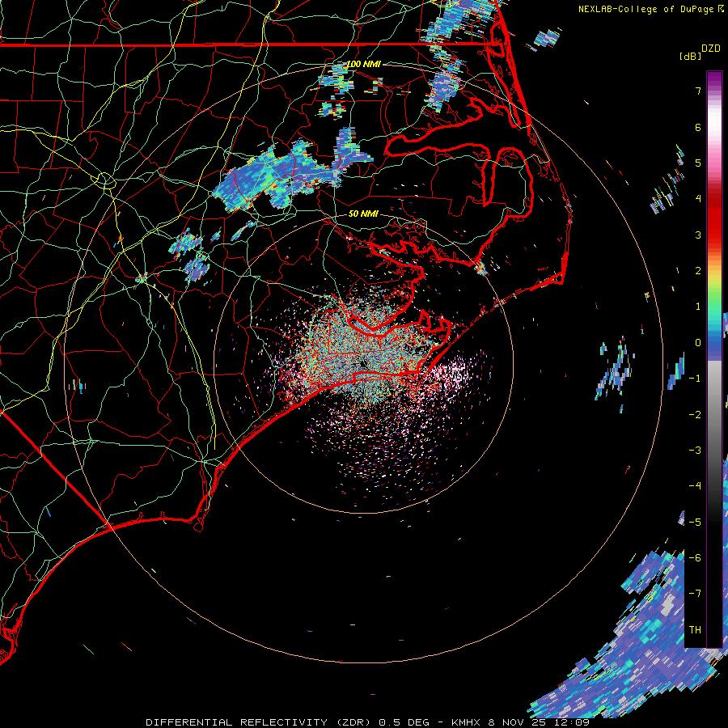Click the TH threshold label on scale

point(695,630)
